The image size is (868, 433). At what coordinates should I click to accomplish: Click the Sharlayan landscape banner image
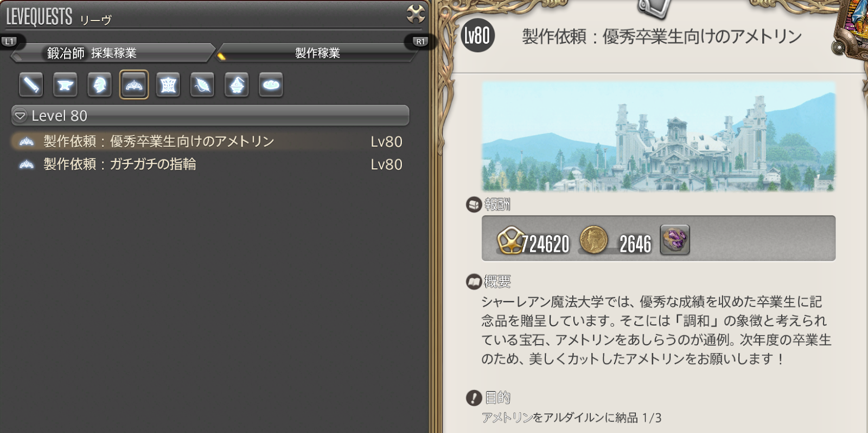[659, 136]
